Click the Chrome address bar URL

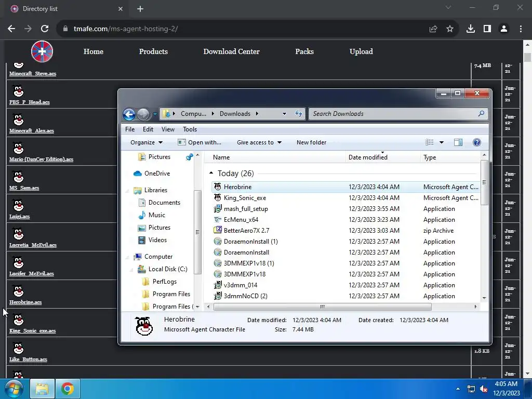coord(126,29)
